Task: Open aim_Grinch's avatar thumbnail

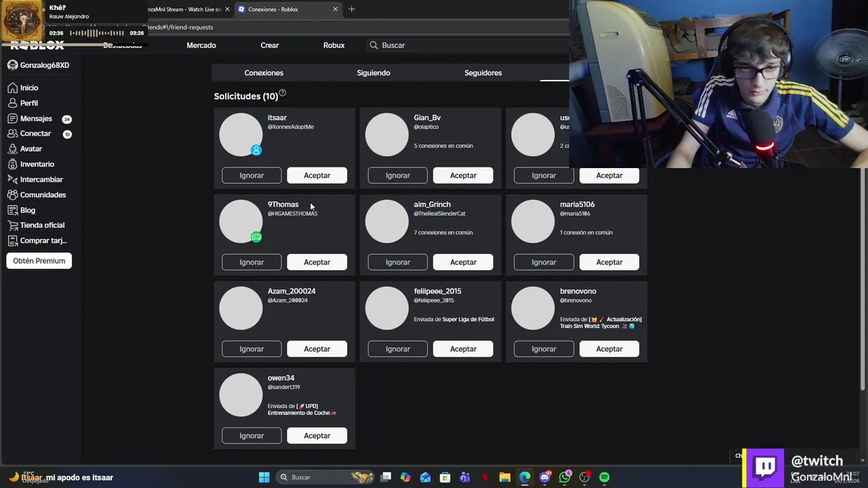Action: pyautogui.click(x=387, y=222)
